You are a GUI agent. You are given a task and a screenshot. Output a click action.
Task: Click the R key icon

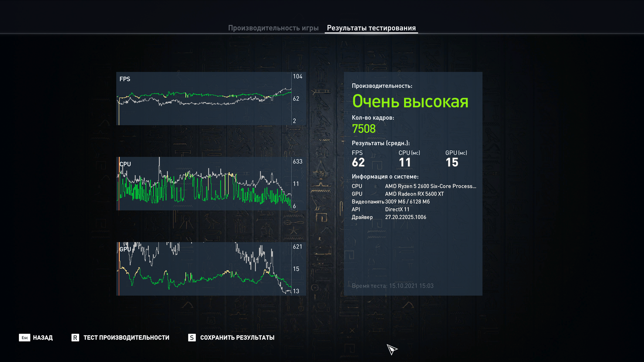(x=75, y=338)
